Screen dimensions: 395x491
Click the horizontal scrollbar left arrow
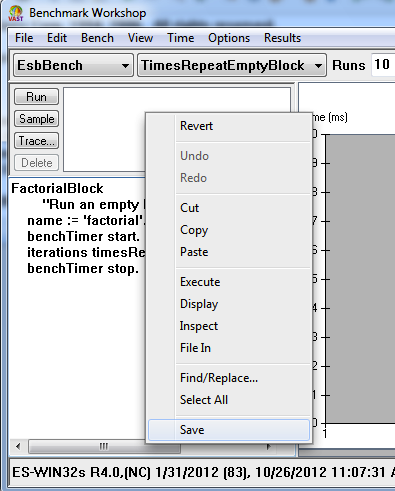coord(18,446)
